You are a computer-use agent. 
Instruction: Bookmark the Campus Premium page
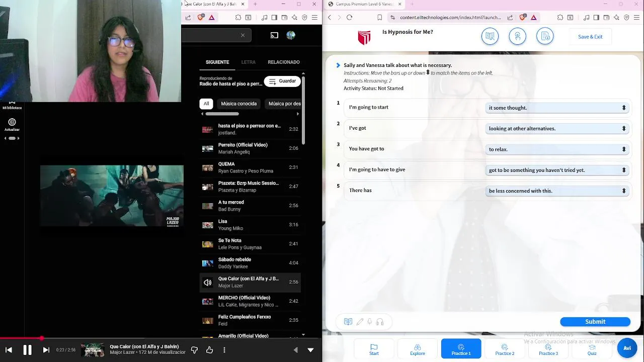pyautogui.click(x=379, y=17)
